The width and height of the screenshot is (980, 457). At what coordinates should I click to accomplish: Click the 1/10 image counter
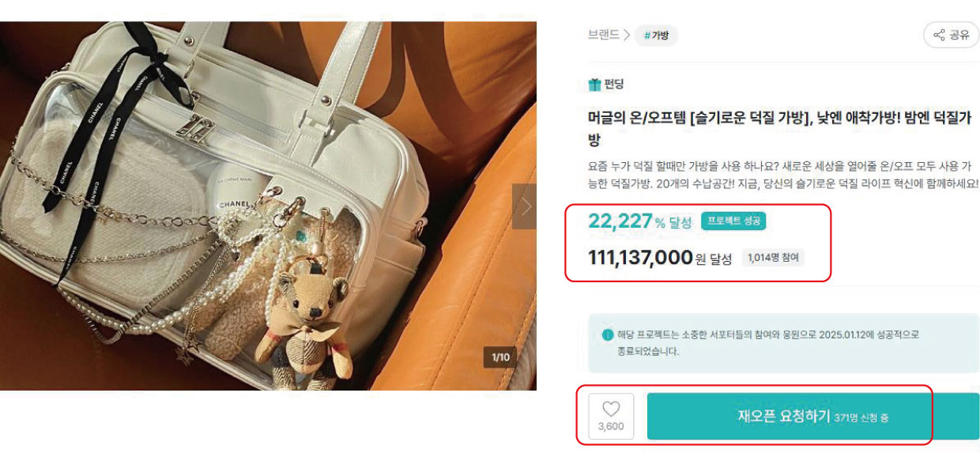click(501, 357)
